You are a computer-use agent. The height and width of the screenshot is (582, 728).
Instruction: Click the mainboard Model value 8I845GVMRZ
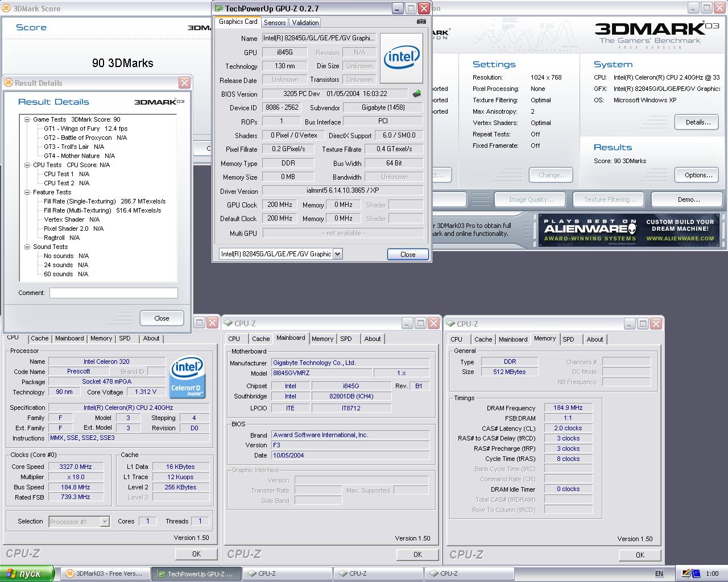(x=321, y=373)
